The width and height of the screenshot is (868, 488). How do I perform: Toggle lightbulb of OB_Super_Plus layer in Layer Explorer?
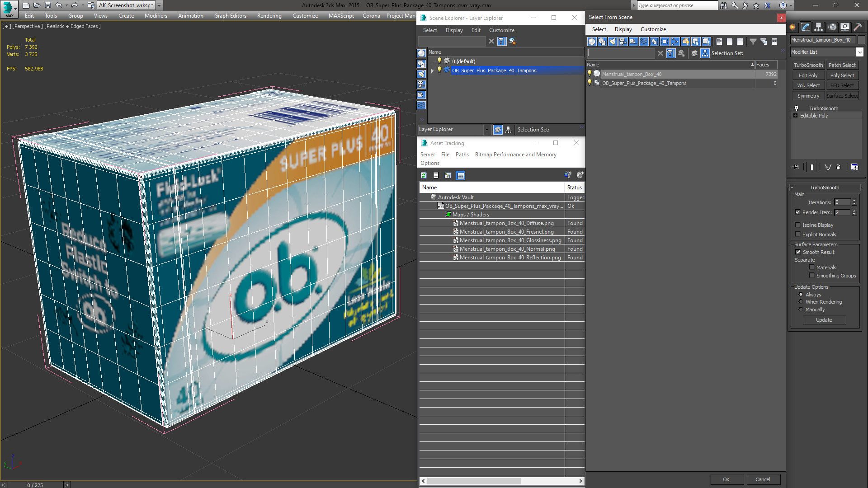[x=439, y=70]
